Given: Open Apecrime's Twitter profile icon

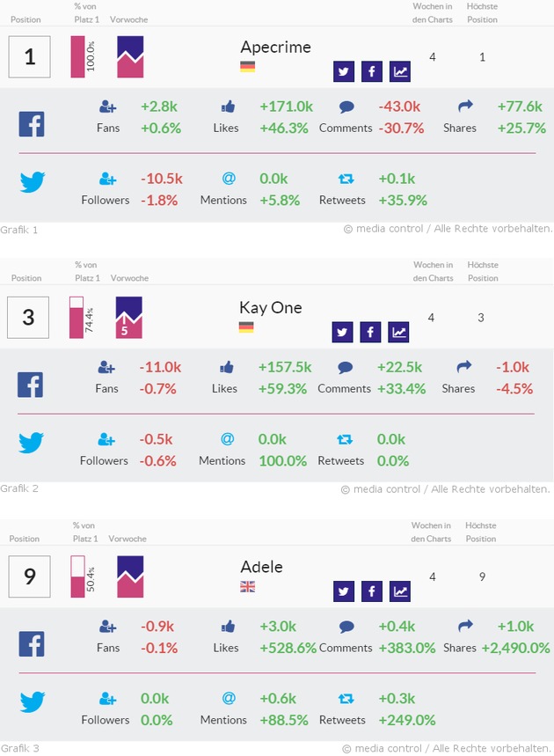Looking at the screenshot, I should click(x=344, y=72).
